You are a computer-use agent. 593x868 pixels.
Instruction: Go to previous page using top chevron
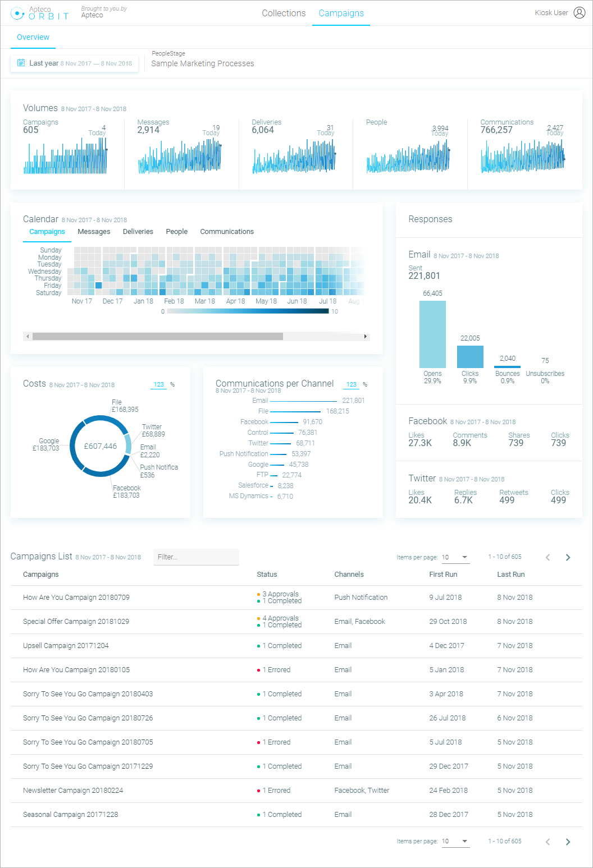pyautogui.click(x=548, y=557)
